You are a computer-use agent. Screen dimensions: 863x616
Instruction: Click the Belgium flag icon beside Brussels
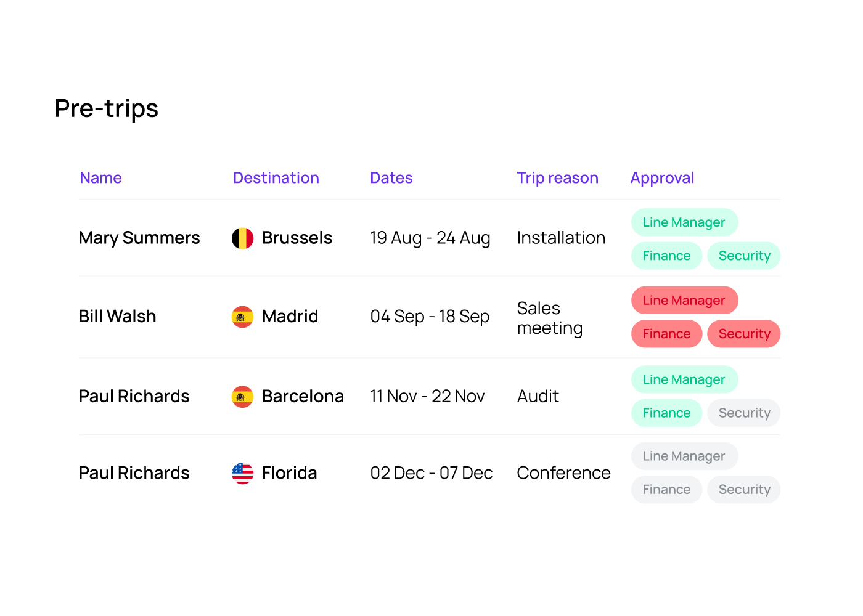242,238
